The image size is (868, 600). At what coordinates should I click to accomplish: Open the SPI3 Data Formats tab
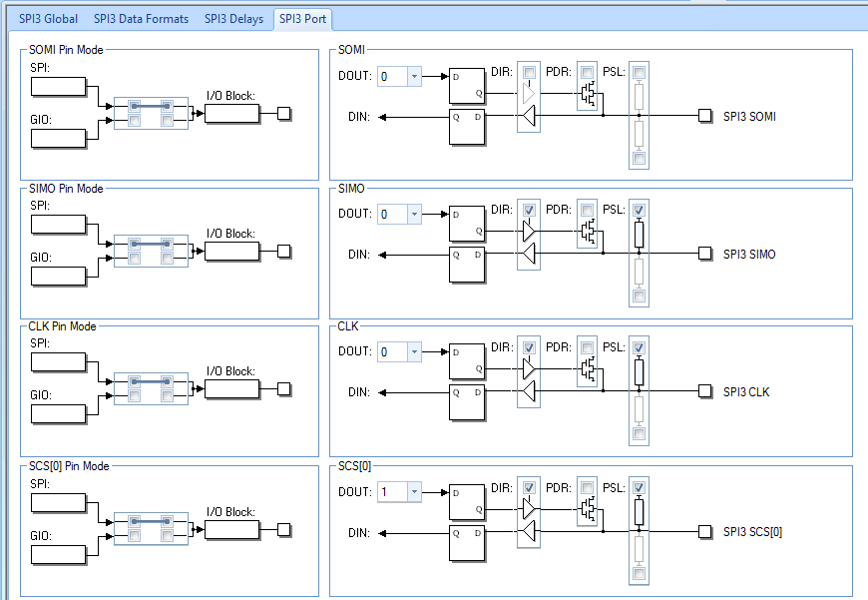point(141,19)
